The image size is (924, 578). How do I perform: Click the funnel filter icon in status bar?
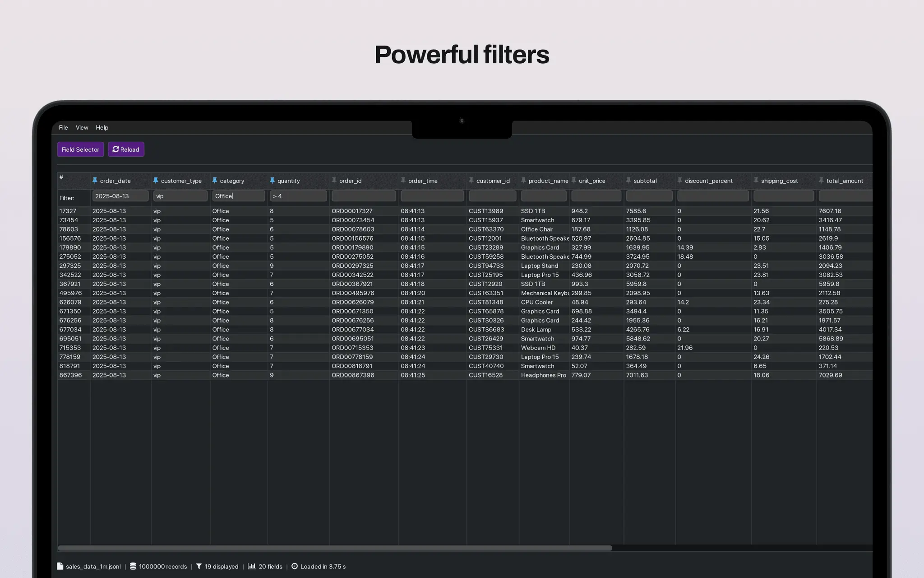(x=199, y=566)
